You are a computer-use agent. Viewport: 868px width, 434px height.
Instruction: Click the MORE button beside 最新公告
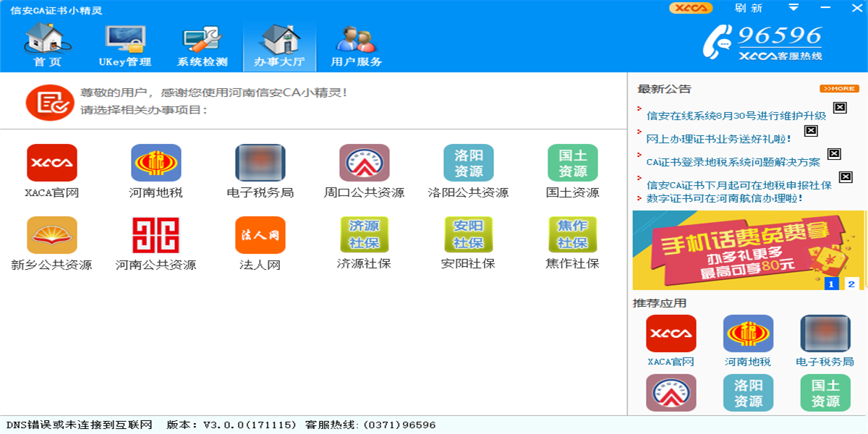839,89
